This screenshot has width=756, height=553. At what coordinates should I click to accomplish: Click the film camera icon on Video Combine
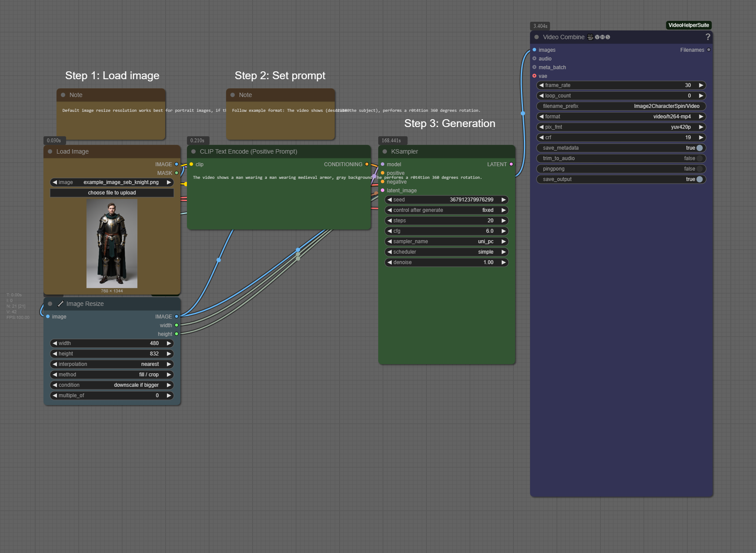tap(590, 37)
